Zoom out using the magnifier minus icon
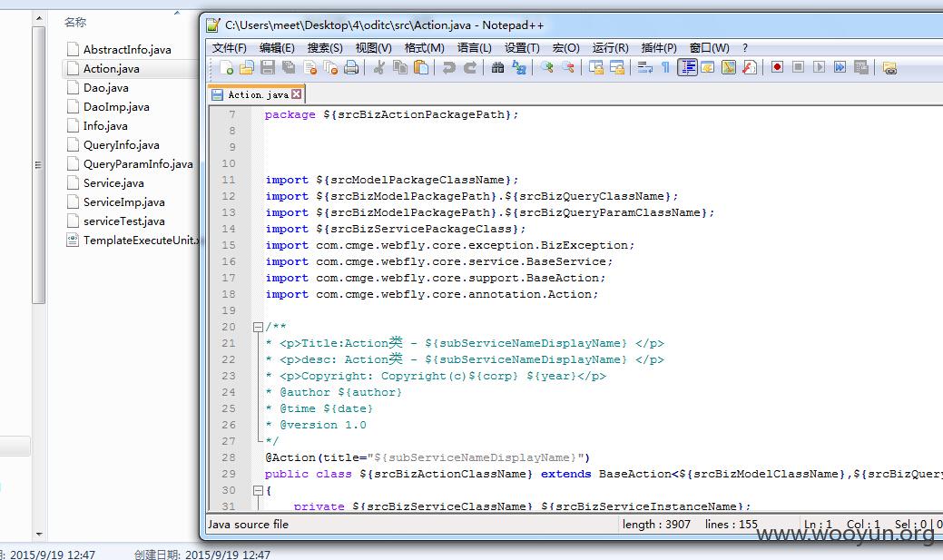Image resolution: width=943 pixels, height=560 pixels. pyautogui.click(x=568, y=67)
